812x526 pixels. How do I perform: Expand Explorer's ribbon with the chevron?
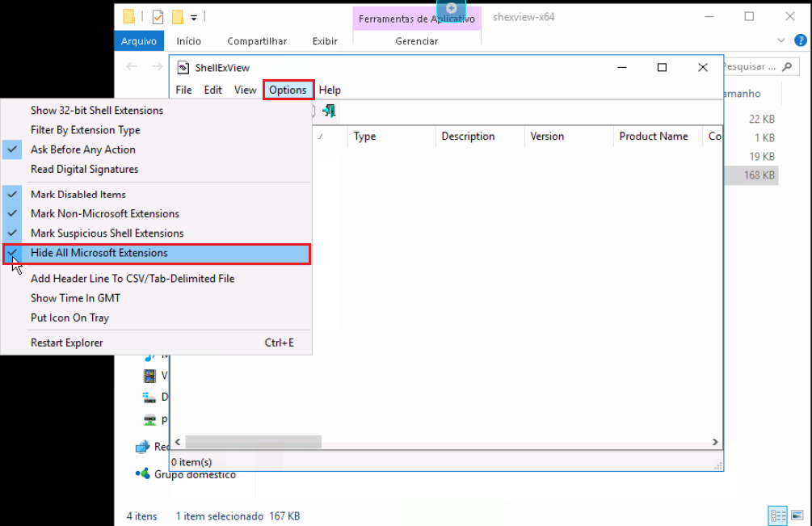[x=781, y=40]
